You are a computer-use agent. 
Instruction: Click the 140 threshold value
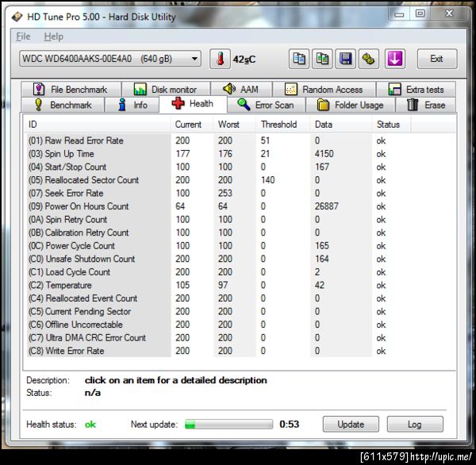[x=268, y=180]
